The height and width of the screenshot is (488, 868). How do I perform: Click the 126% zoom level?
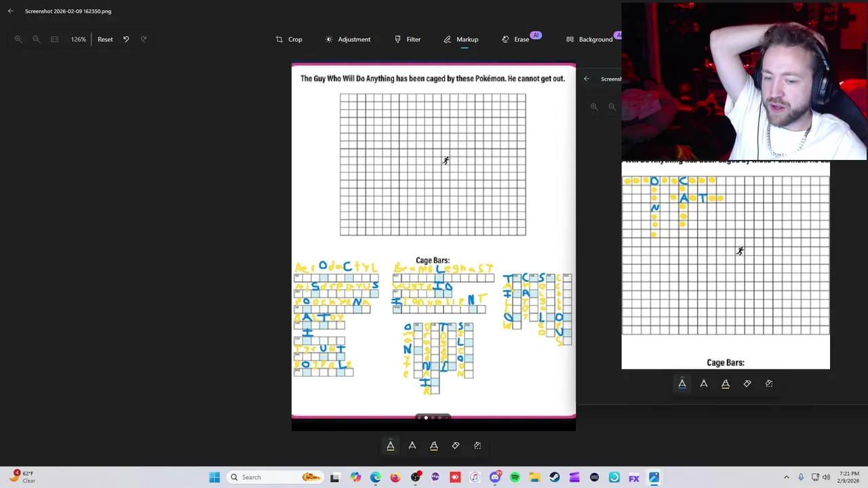point(79,39)
